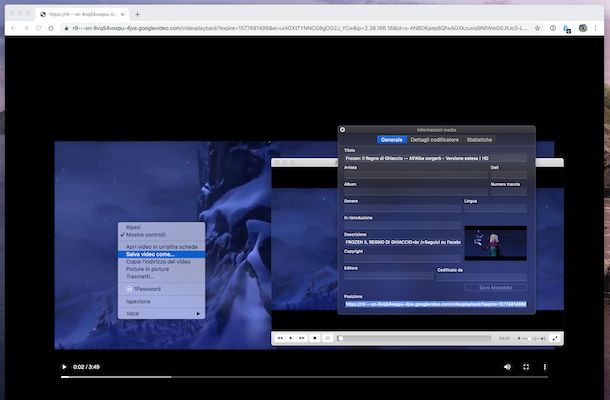
Task: Click the Codificato da field
Action: tap(482, 277)
